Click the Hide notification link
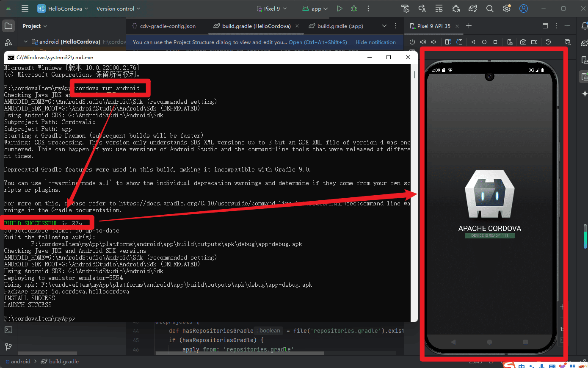The image size is (588, 368). point(375,42)
